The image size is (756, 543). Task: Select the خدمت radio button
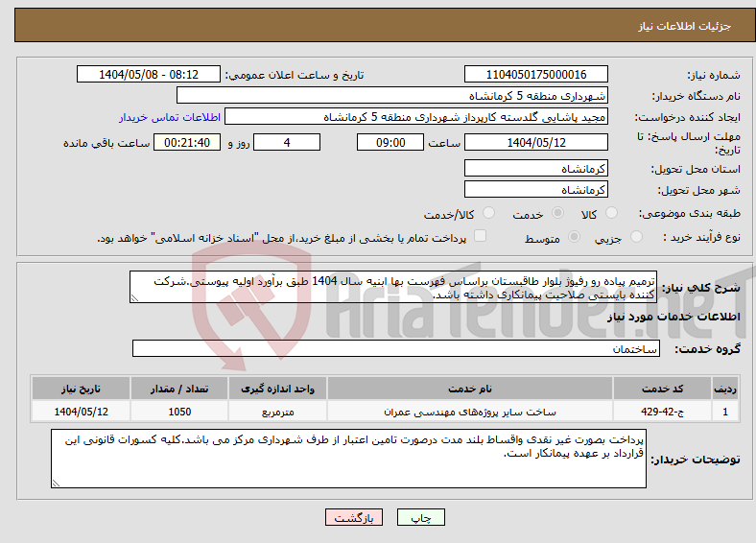(557, 213)
